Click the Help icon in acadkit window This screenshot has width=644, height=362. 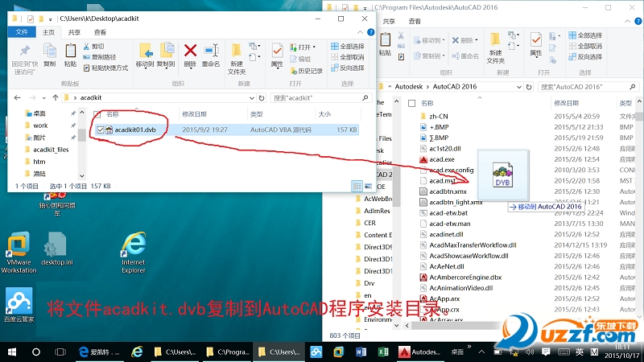coord(370,32)
